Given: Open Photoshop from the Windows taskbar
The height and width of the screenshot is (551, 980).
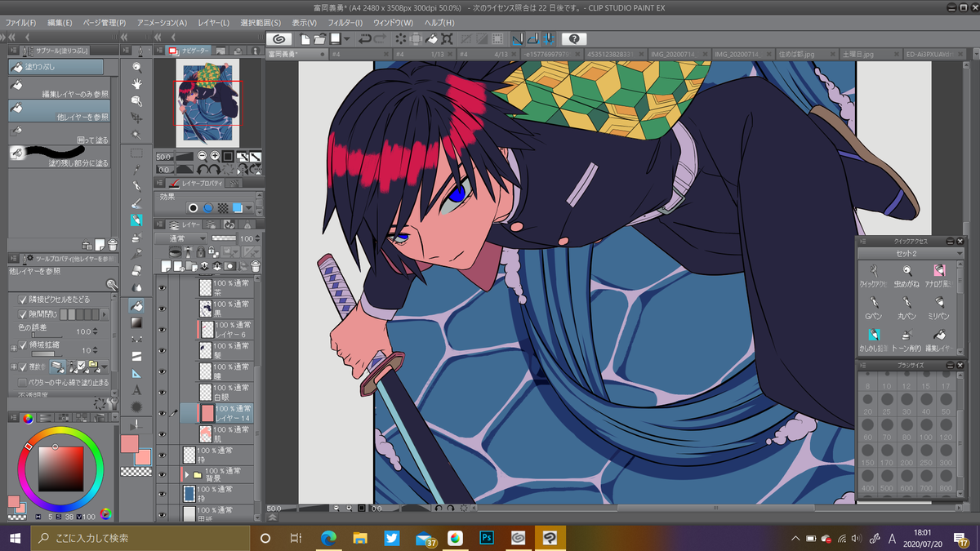Looking at the screenshot, I should [x=487, y=538].
